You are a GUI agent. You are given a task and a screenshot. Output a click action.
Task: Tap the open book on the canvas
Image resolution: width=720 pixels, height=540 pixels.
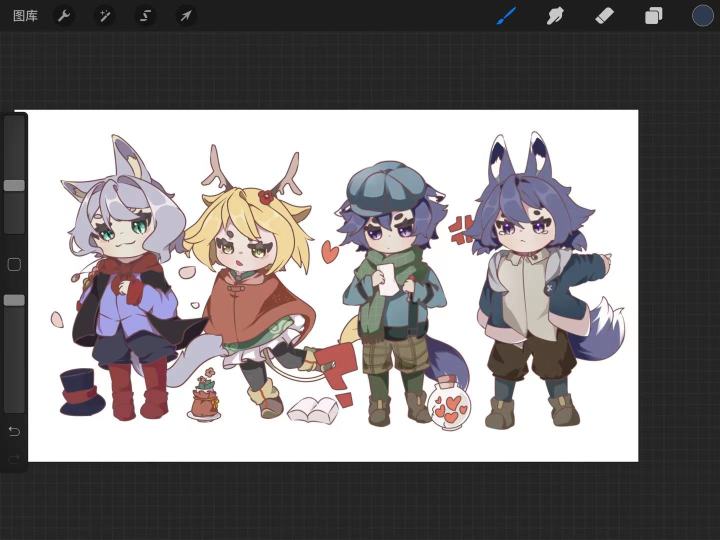pos(313,409)
